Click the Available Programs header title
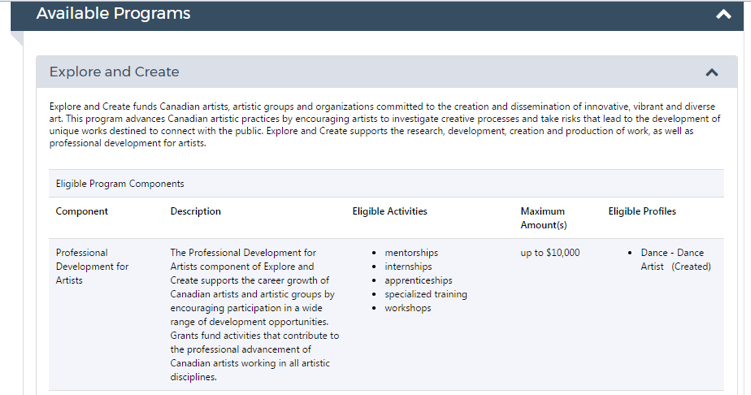The height and width of the screenshot is (395, 751). pos(114,13)
